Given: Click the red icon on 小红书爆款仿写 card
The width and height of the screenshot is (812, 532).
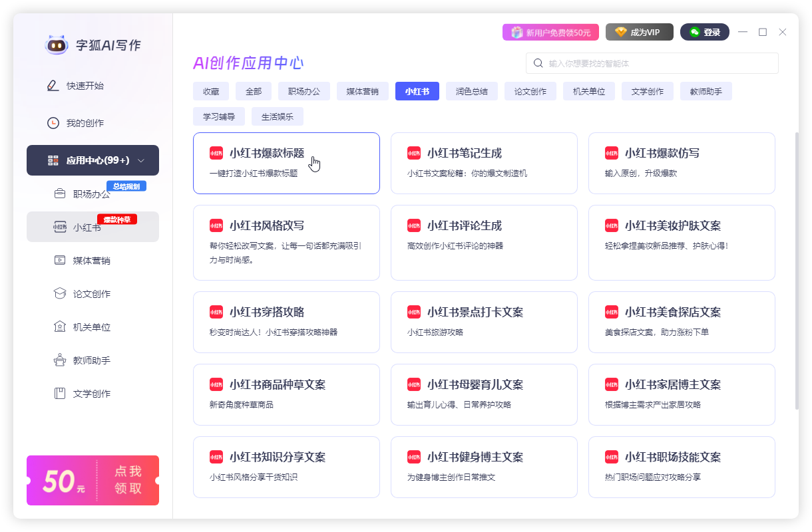Looking at the screenshot, I should click(x=612, y=153).
